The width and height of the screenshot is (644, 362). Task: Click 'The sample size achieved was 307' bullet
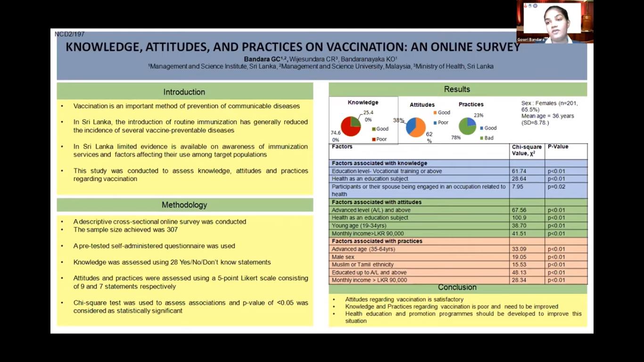tap(125, 230)
